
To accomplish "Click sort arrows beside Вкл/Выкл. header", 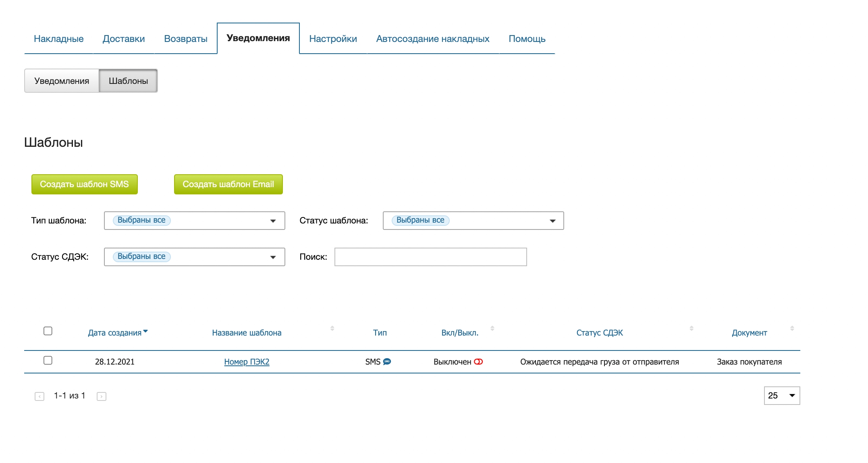I will 492,328.
